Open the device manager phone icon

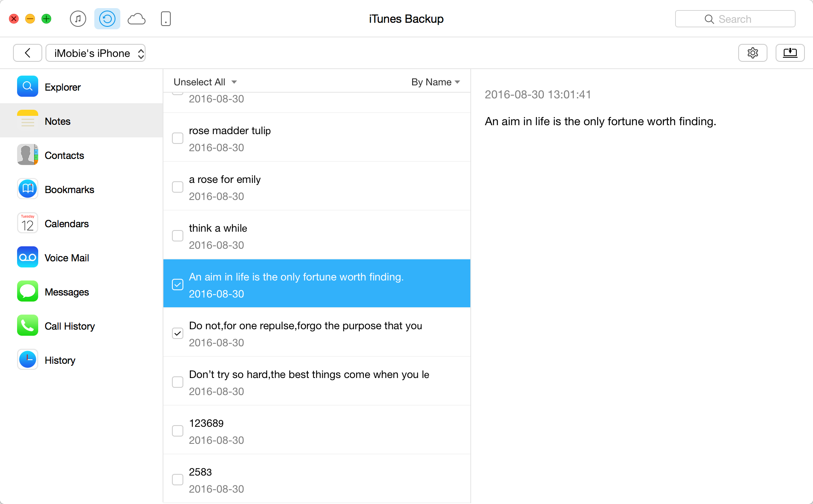click(x=165, y=19)
